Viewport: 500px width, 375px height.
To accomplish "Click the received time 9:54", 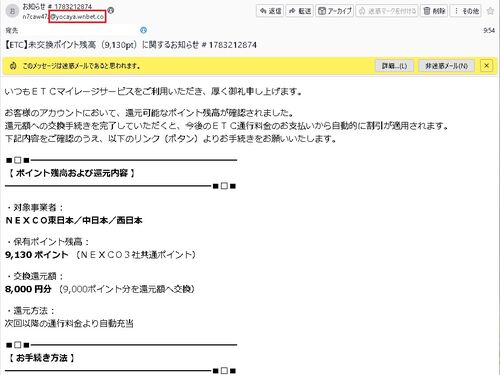I will coord(489,30).
